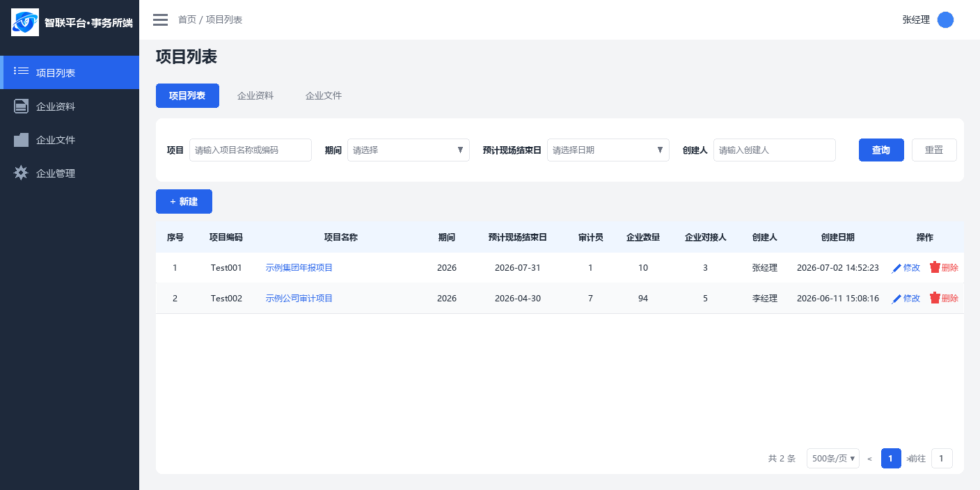This screenshot has width=980, height=490.
Task: Click pencil edit icon for Test001 row
Action: click(x=896, y=268)
